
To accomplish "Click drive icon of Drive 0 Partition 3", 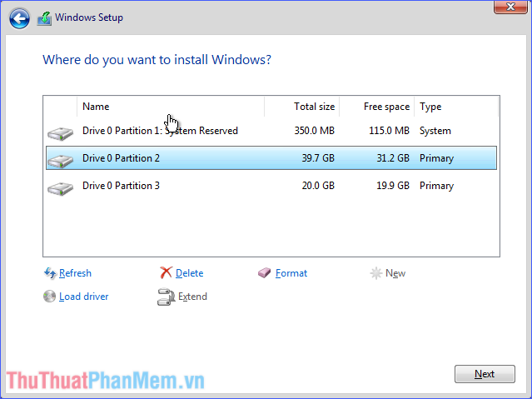I will 61,188.
